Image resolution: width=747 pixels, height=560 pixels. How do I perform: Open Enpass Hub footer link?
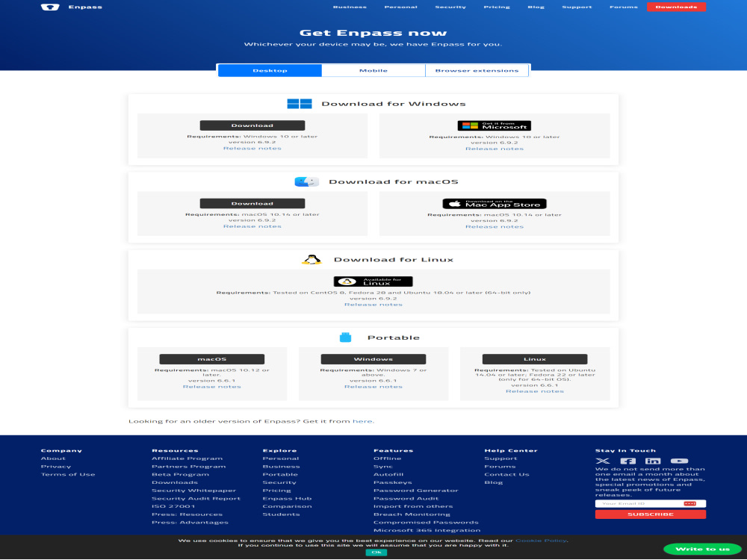[x=287, y=499]
